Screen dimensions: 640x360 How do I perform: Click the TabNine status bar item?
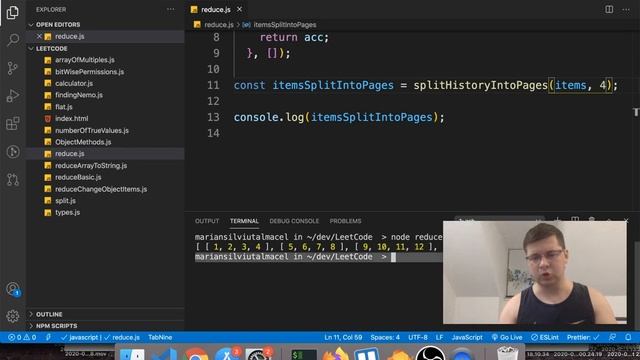pos(160,338)
